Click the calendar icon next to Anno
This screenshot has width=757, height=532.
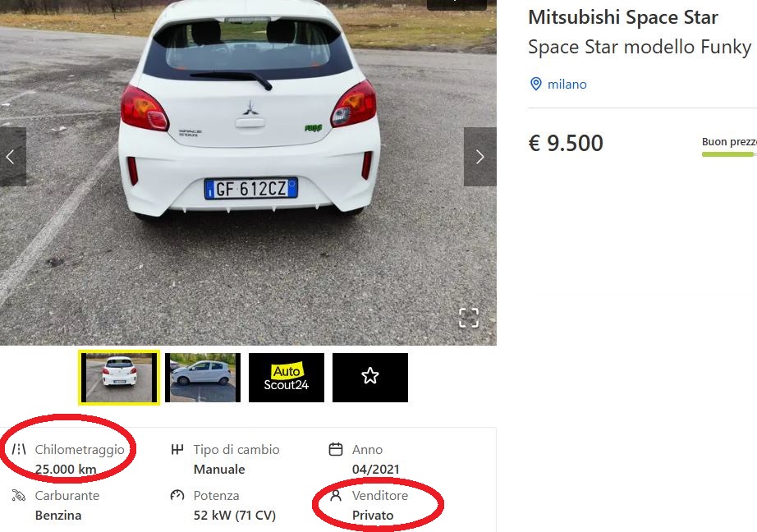coord(336,449)
